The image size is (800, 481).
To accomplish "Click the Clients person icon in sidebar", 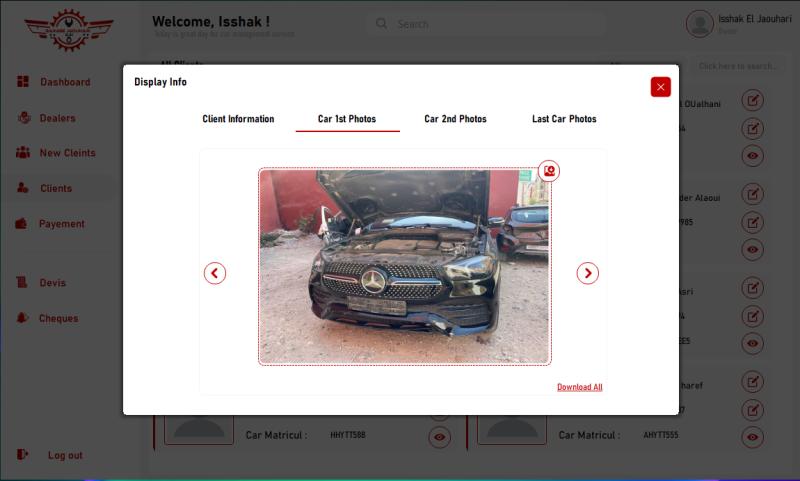I will (23, 188).
